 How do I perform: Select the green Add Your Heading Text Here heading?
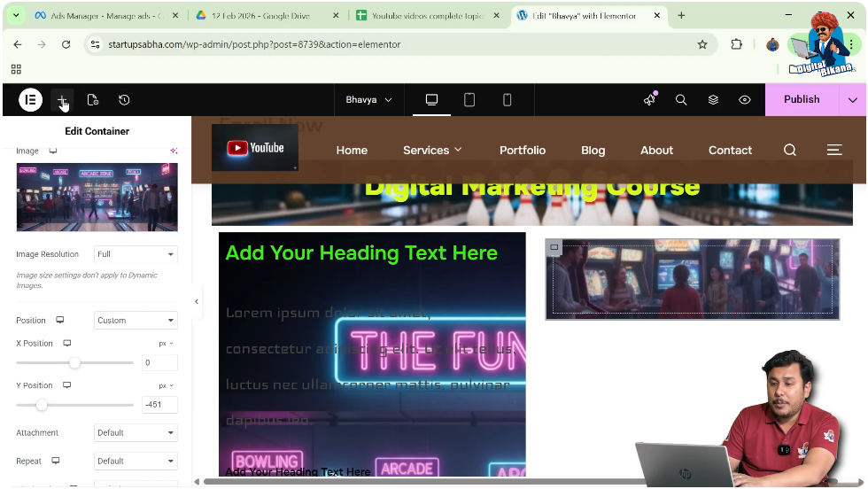361,253
